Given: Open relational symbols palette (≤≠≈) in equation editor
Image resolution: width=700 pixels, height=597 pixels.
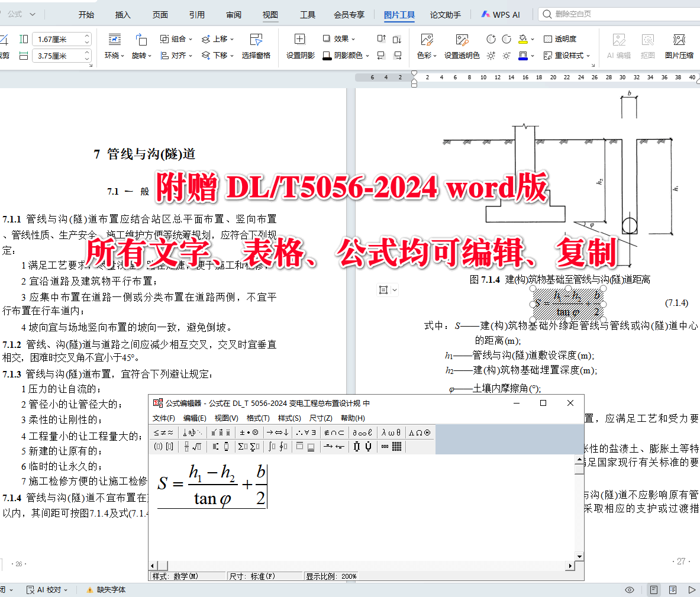Looking at the screenshot, I should click(163, 433).
